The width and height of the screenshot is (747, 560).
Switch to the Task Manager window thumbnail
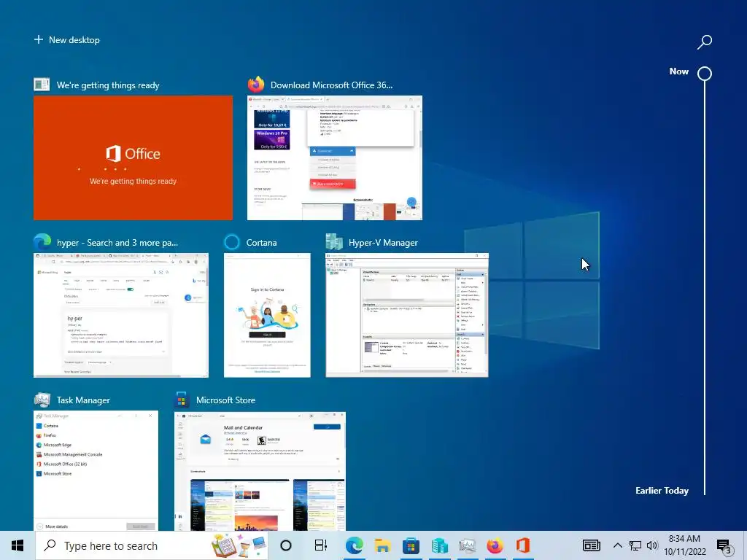[96, 471]
